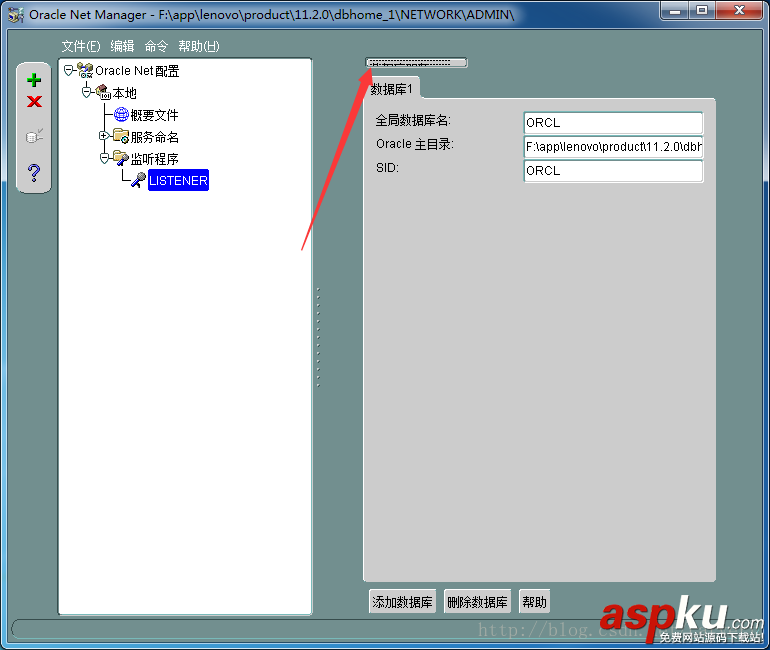Close the Oracle Net Manager window

tap(740, 10)
